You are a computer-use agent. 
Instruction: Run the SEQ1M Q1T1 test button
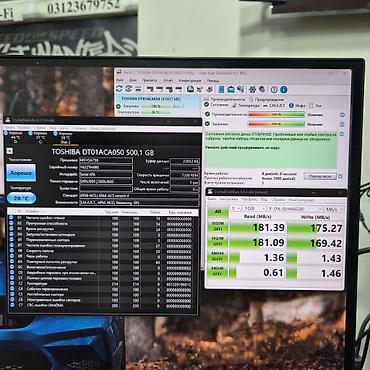tap(218, 241)
